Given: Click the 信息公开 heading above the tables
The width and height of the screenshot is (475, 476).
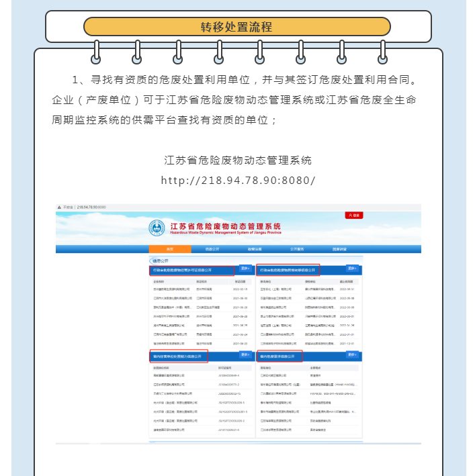Looking at the screenshot, I should coord(160,260).
